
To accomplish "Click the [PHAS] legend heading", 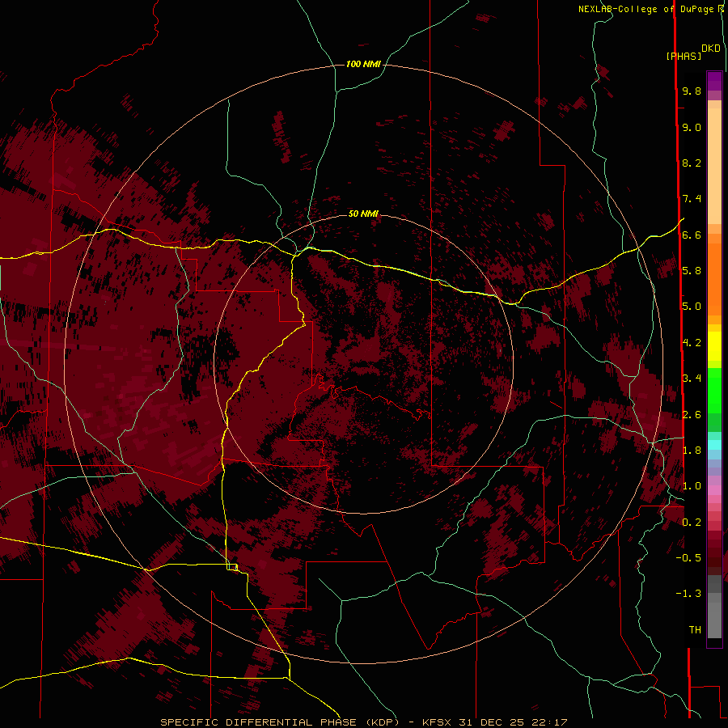I will (x=684, y=56).
